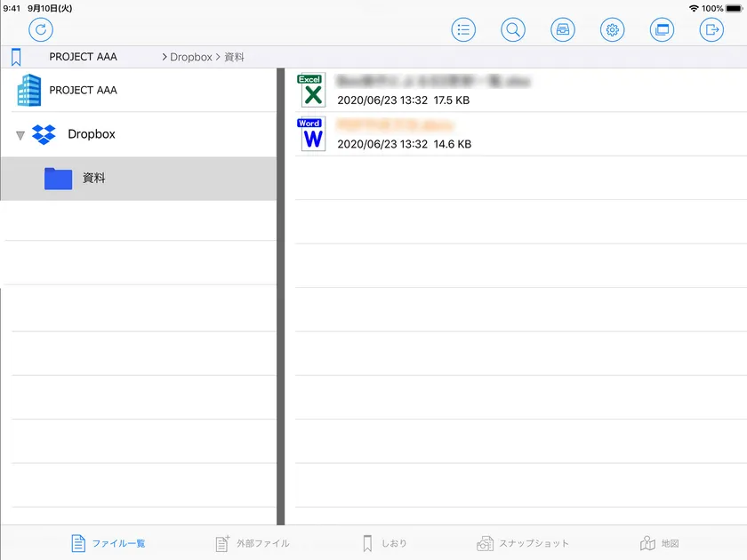
Task: Tap the circular refresh icon
Action: click(41, 29)
